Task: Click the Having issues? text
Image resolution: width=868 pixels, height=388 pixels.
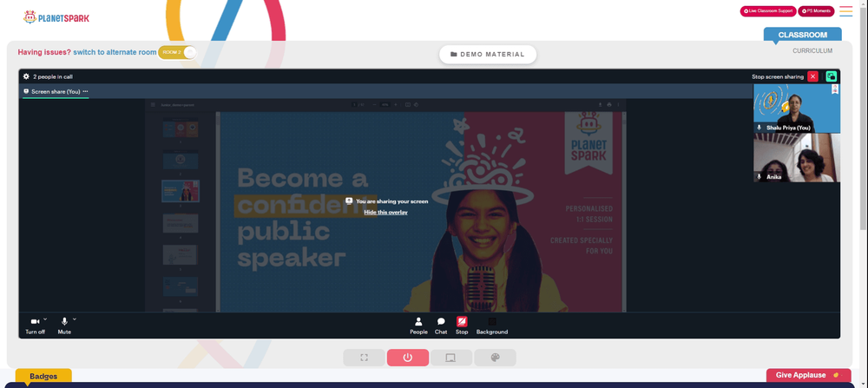Action: pos(44,52)
